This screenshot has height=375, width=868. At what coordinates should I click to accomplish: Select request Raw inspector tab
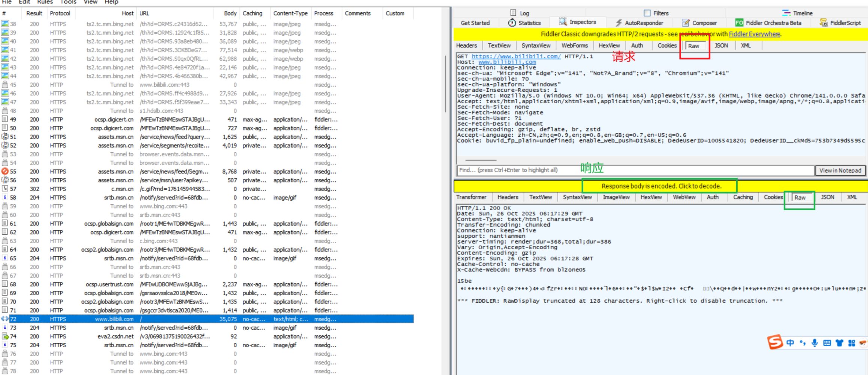tap(694, 46)
